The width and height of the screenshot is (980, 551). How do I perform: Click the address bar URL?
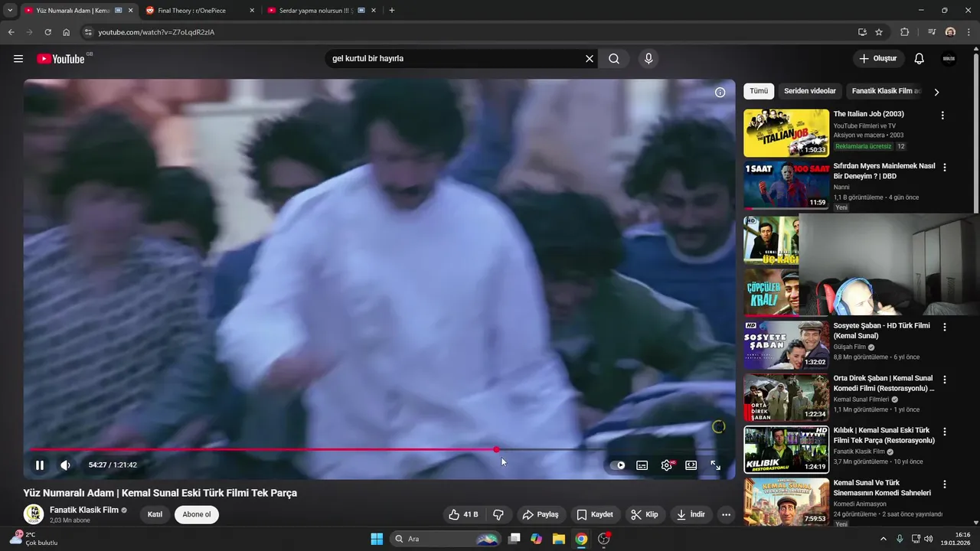[156, 32]
